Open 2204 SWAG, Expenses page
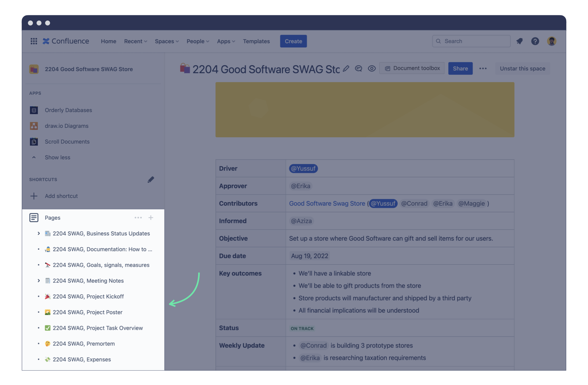This screenshot has width=588, height=385. point(82,360)
